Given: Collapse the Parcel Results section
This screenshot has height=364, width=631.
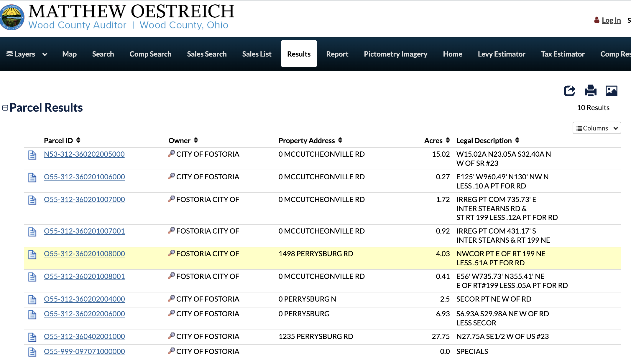Looking at the screenshot, I should click(5, 108).
